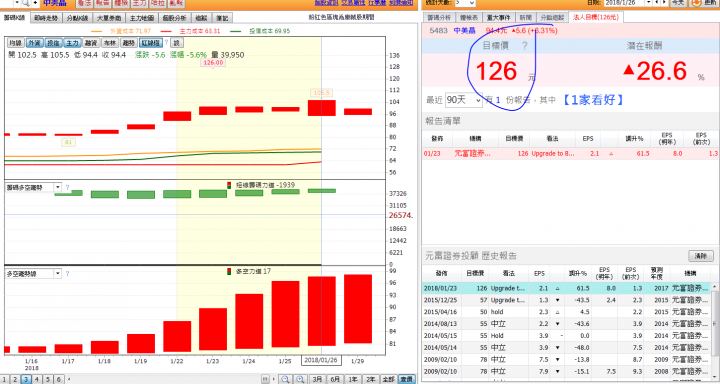Select the 2014/08/13 中立 history row
The width and height of the screenshot is (720, 384).
tap(567, 324)
